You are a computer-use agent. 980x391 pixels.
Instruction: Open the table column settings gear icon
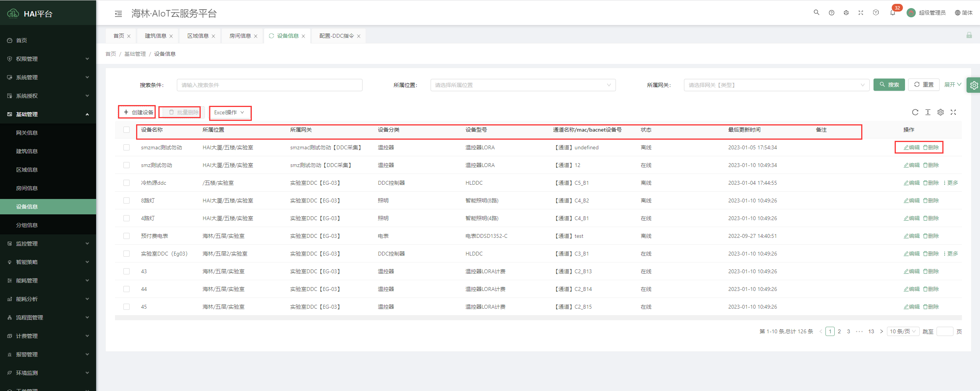coord(940,112)
